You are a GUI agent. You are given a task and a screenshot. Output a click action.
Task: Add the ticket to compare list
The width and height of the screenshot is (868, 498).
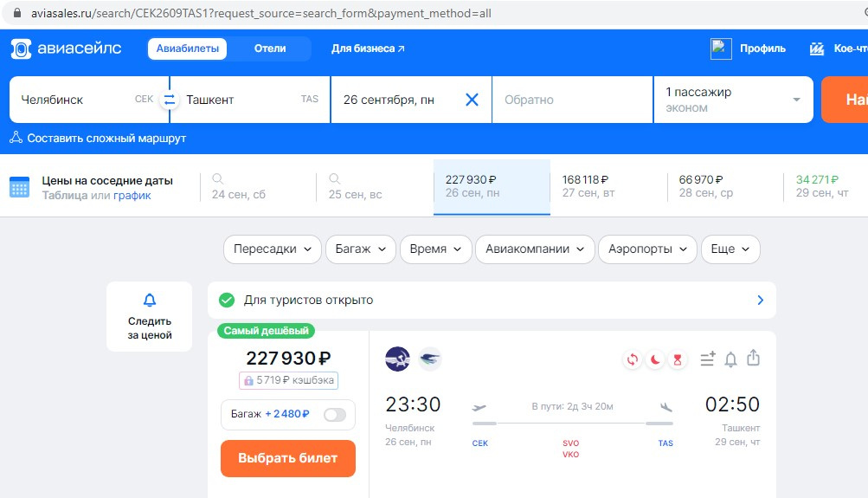coord(707,359)
